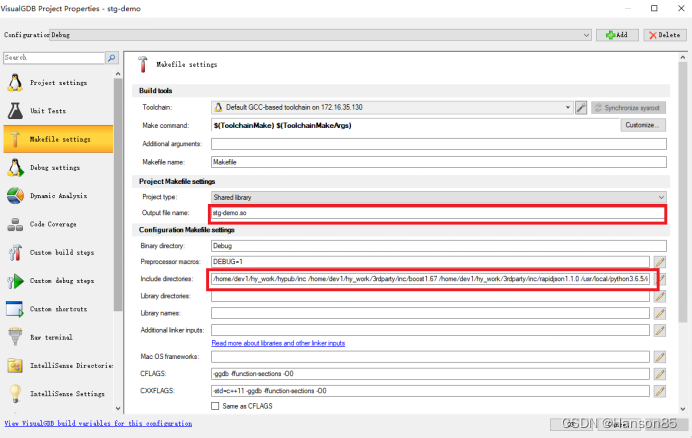Image resolution: width=692 pixels, height=438 pixels.
Task: Open IntelliSense Directories folder icon
Action: 15,366
